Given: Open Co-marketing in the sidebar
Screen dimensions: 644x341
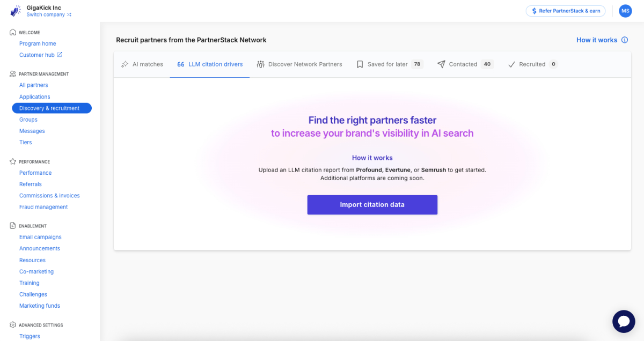Looking at the screenshot, I should tap(36, 271).
